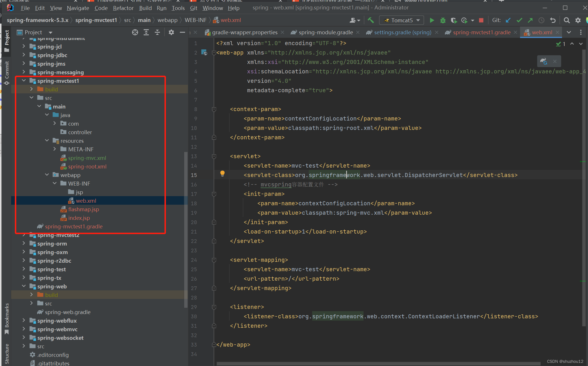Click the lightbulb intention icon on line 15
The height and width of the screenshot is (366, 588).
(222, 174)
